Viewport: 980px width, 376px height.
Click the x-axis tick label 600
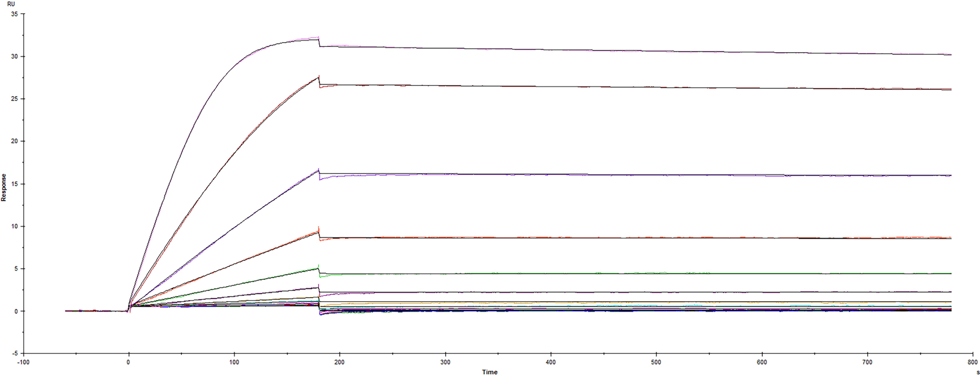click(762, 362)
